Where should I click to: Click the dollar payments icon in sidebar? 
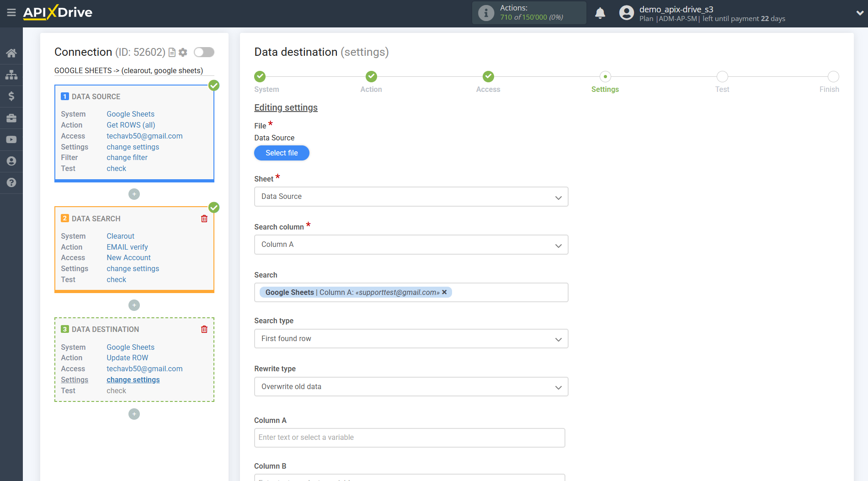pos(11,96)
